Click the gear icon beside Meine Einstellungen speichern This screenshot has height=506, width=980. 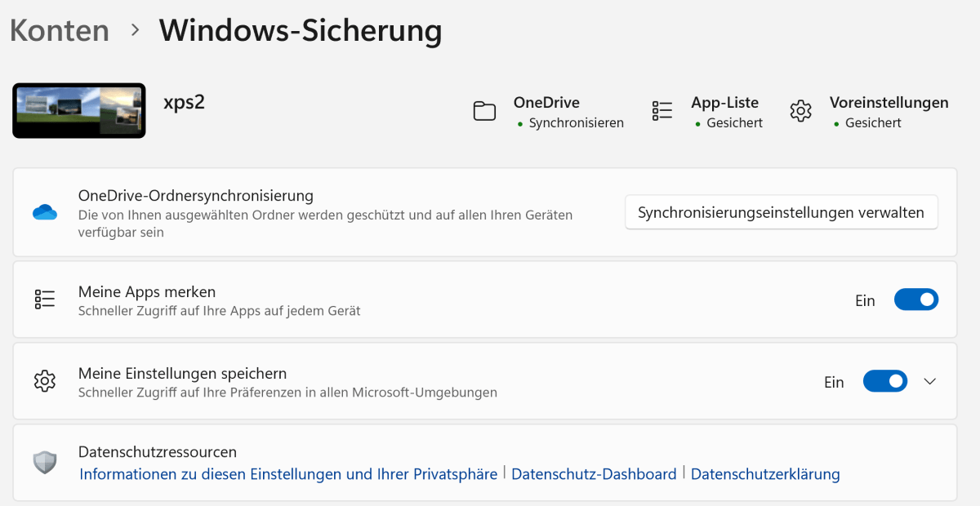pos(45,381)
